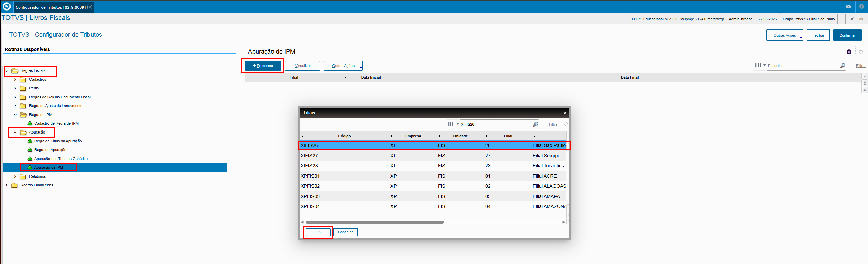This screenshot has height=264, width=868.
Task: Open the Outras Ações dropdown next to Visualizar
Action: pos(343,66)
